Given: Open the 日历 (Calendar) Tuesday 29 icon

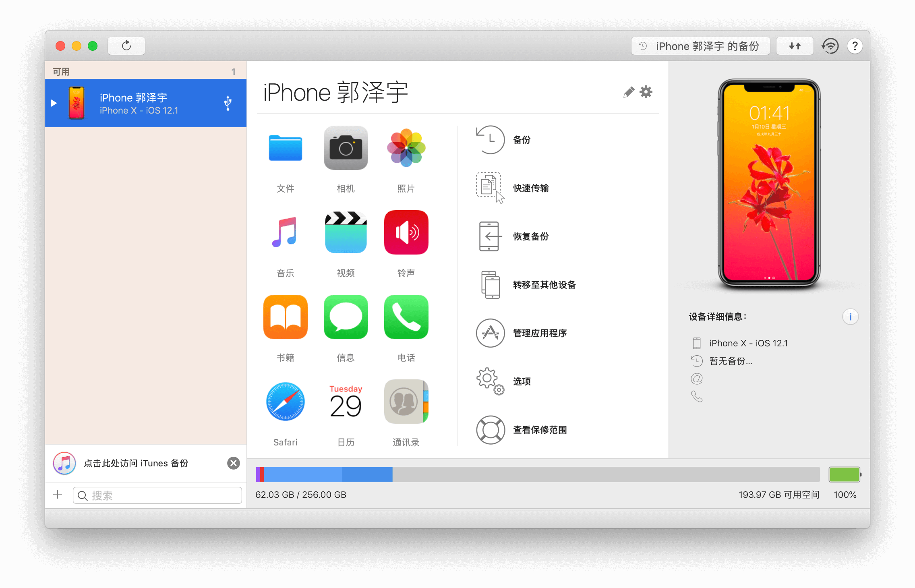Looking at the screenshot, I should point(346,402).
